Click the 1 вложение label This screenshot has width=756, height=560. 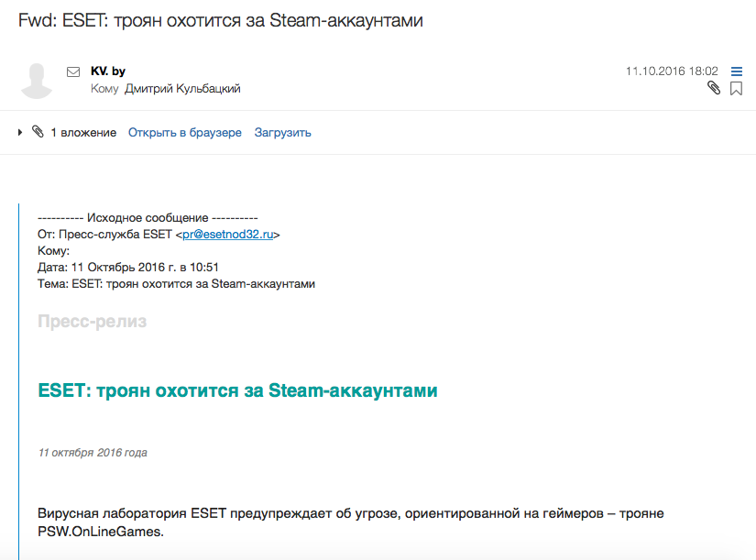(84, 133)
